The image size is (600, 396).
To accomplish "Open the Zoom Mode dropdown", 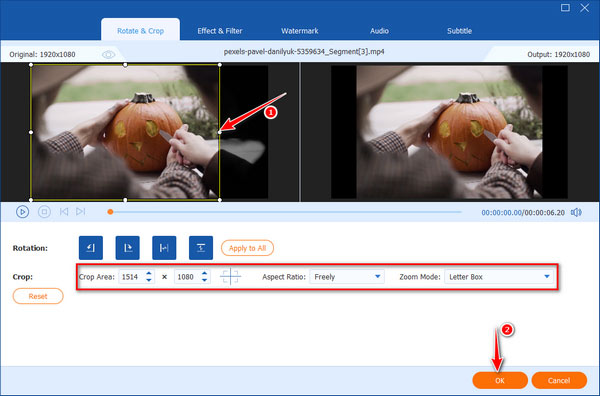I will pos(499,277).
